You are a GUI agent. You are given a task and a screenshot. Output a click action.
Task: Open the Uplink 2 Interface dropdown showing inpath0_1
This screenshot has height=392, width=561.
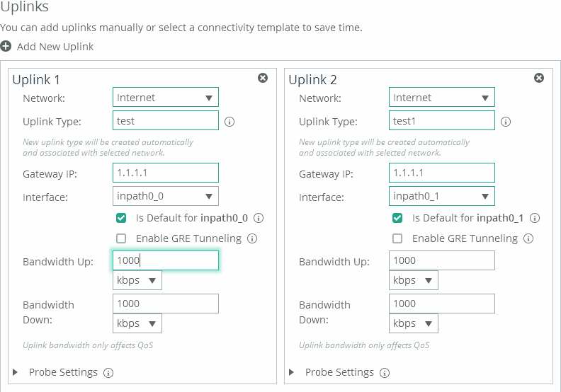pyautogui.click(x=442, y=196)
